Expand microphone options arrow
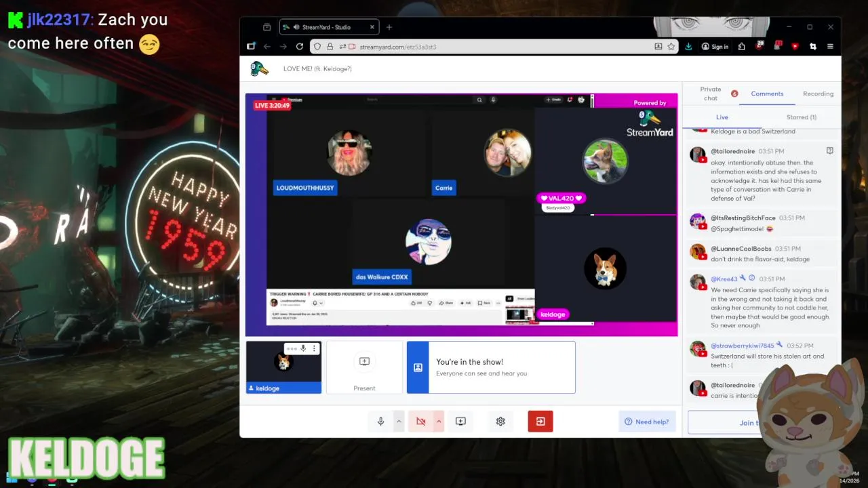Viewport: 868px width, 488px height. 399,422
